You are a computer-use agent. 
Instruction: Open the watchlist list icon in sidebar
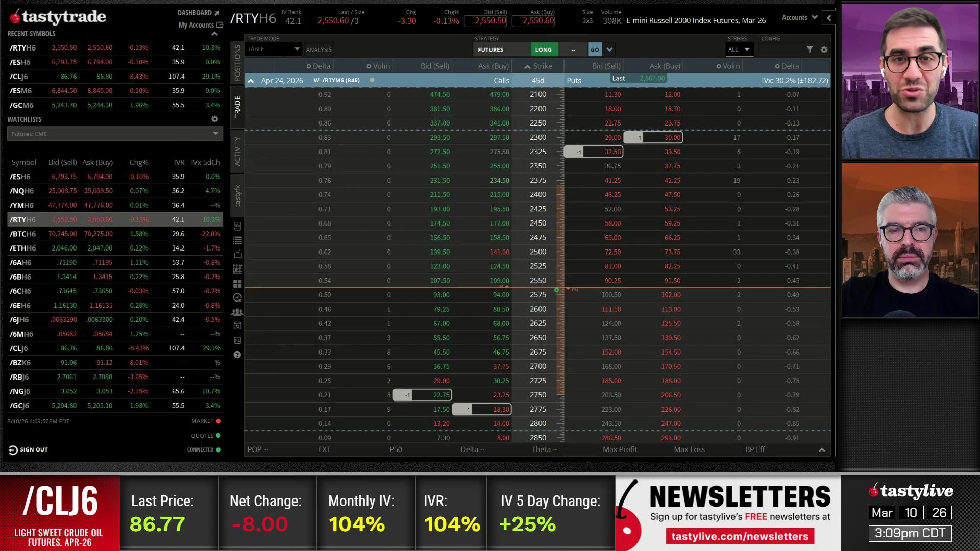(x=237, y=240)
